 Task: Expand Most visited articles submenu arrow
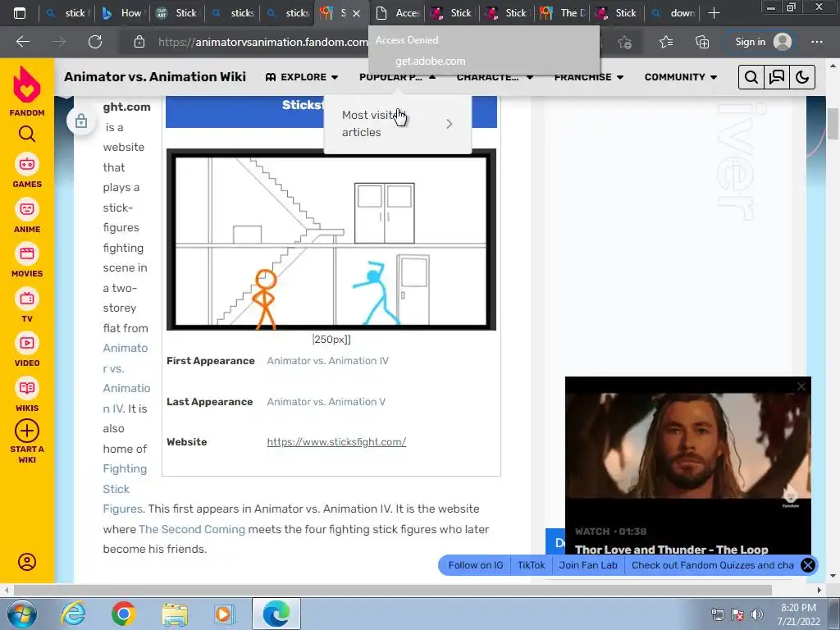pos(449,124)
